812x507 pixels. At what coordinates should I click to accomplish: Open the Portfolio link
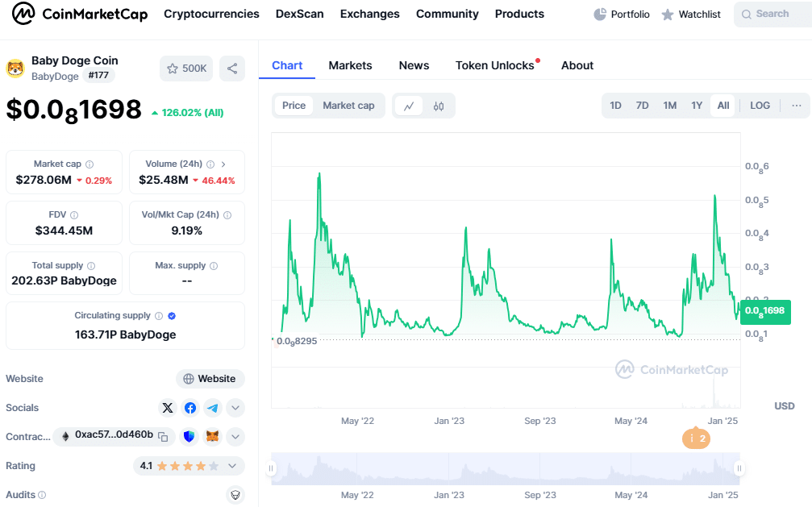[622, 15]
